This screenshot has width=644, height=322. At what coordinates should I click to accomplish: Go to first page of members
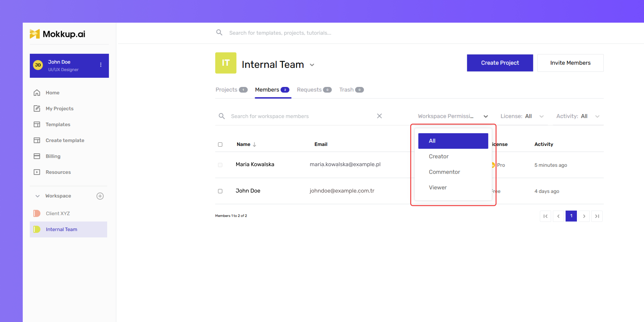(545, 216)
